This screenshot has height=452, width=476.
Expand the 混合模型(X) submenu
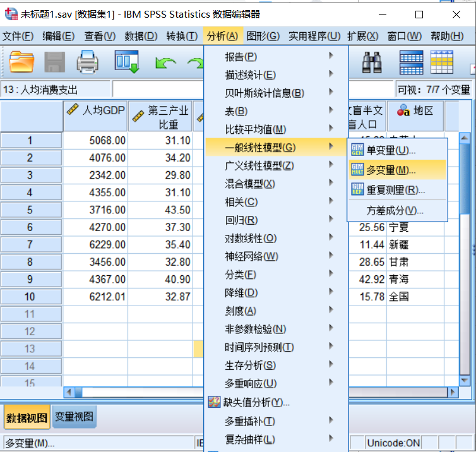(277, 184)
